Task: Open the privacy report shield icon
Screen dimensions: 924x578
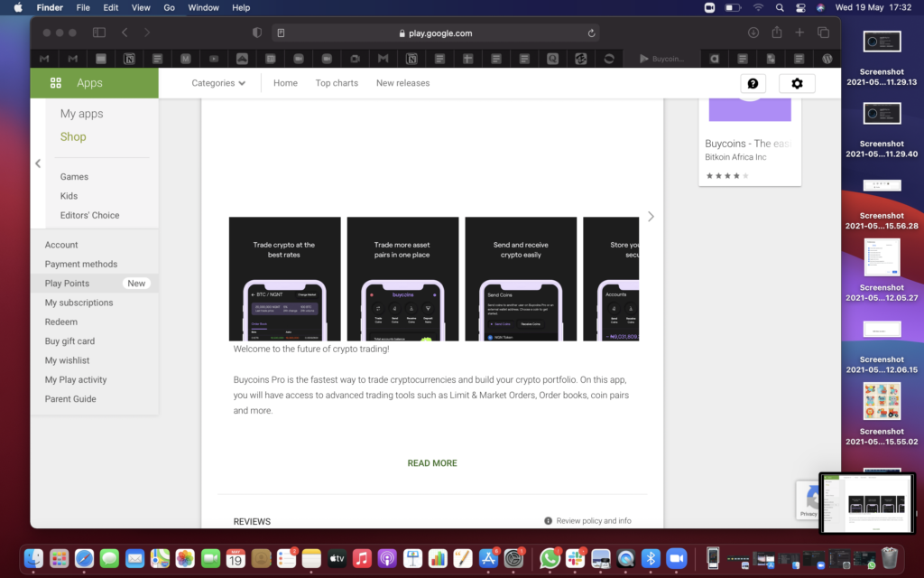Action: click(x=257, y=33)
